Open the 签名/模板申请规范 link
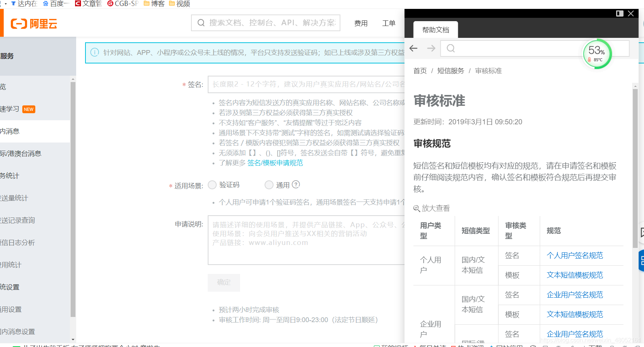Screen dimensions: 644x347 275,163
